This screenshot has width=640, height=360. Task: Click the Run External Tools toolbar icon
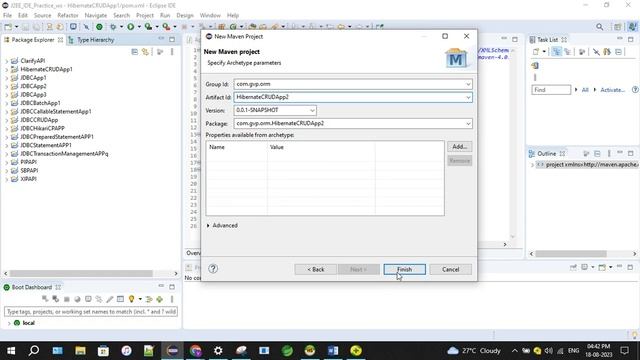click(x=166, y=27)
